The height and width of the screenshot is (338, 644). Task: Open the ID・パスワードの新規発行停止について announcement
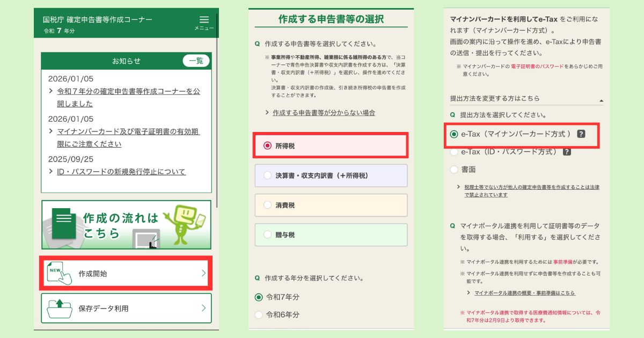click(x=122, y=171)
